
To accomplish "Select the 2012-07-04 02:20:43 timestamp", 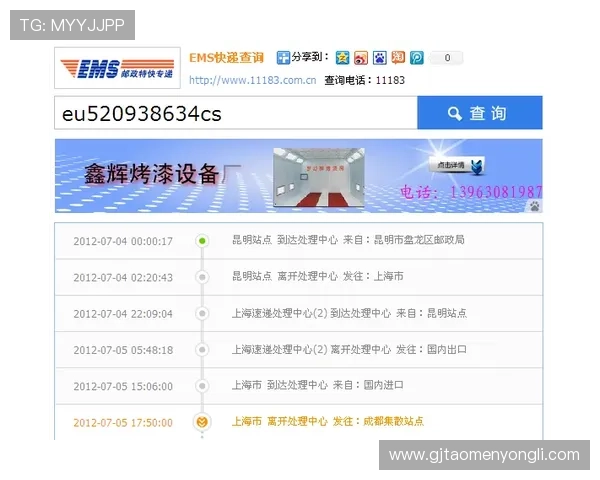I will tap(123, 278).
